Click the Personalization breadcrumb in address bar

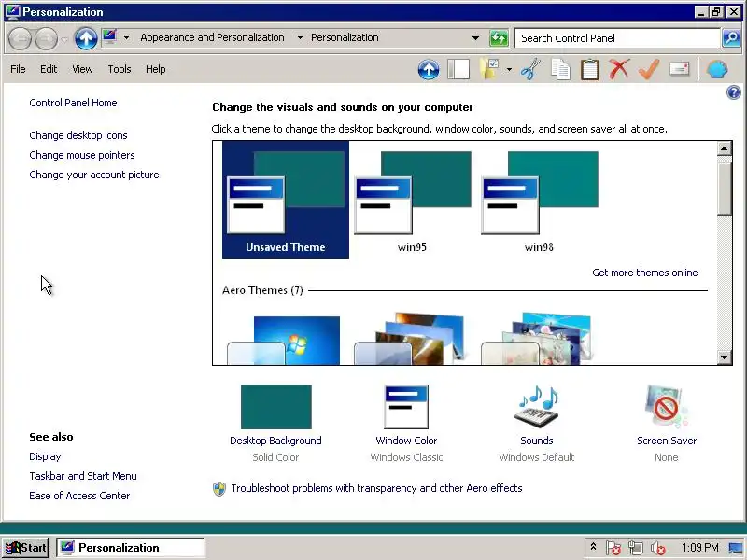click(x=345, y=37)
